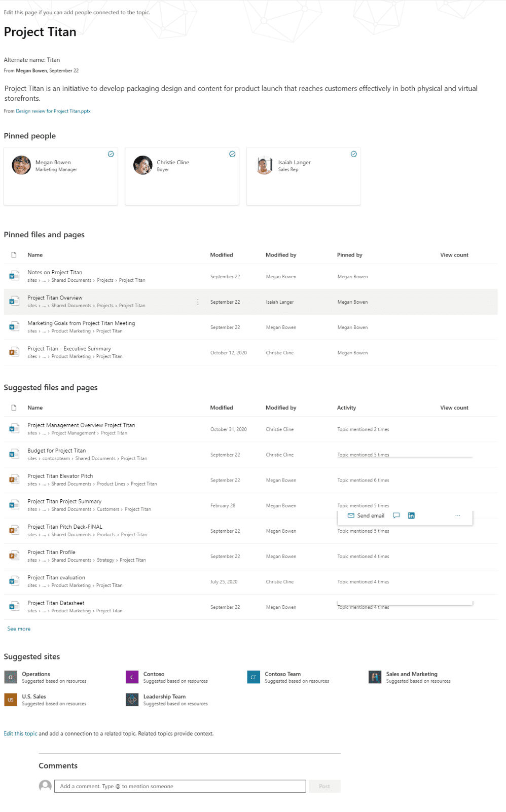Open the Design review for Project Titan.pptx link
Screen dimensions: 506x812
click(53, 111)
